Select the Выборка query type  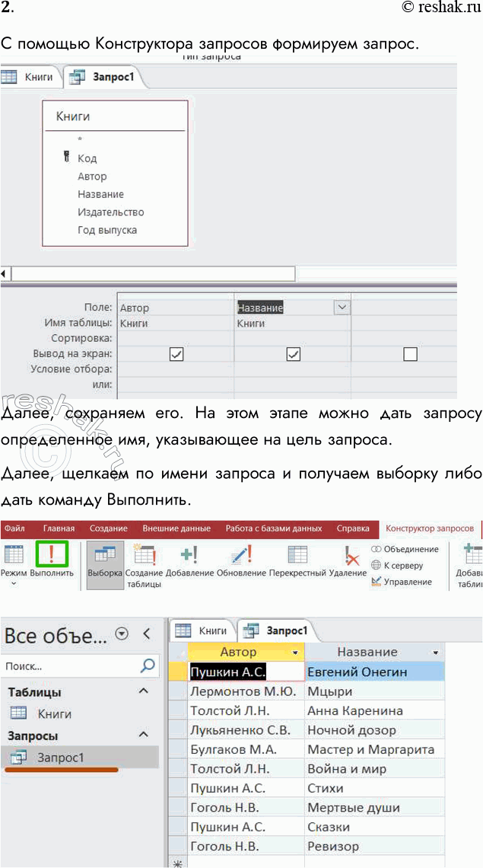pos(105,566)
